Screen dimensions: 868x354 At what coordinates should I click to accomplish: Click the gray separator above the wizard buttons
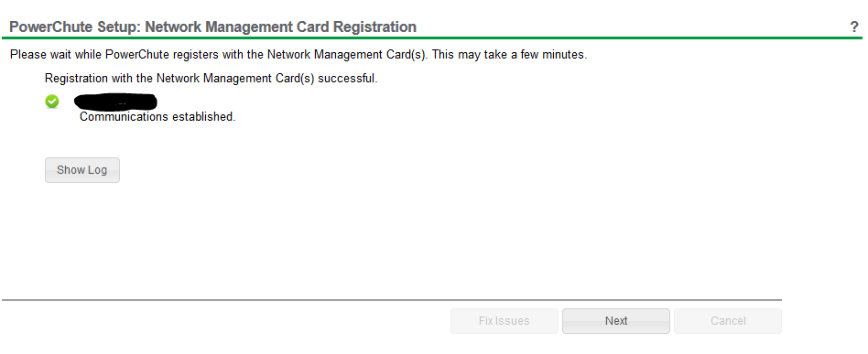[x=392, y=300]
